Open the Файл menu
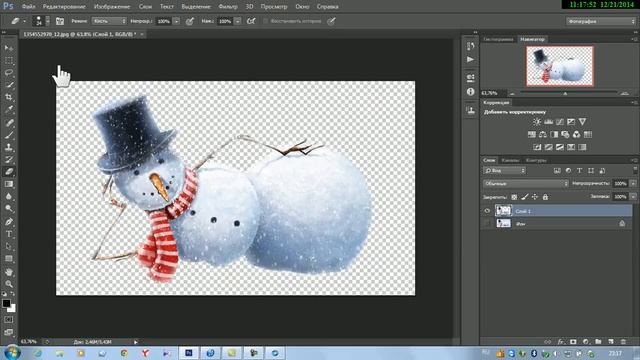The width and height of the screenshot is (640, 360). (x=28, y=7)
